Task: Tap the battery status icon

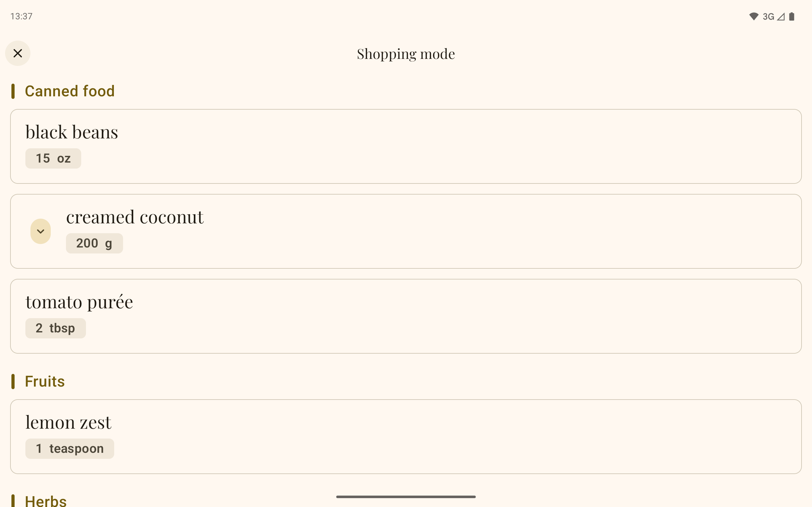Action: (x=792, y=16)
